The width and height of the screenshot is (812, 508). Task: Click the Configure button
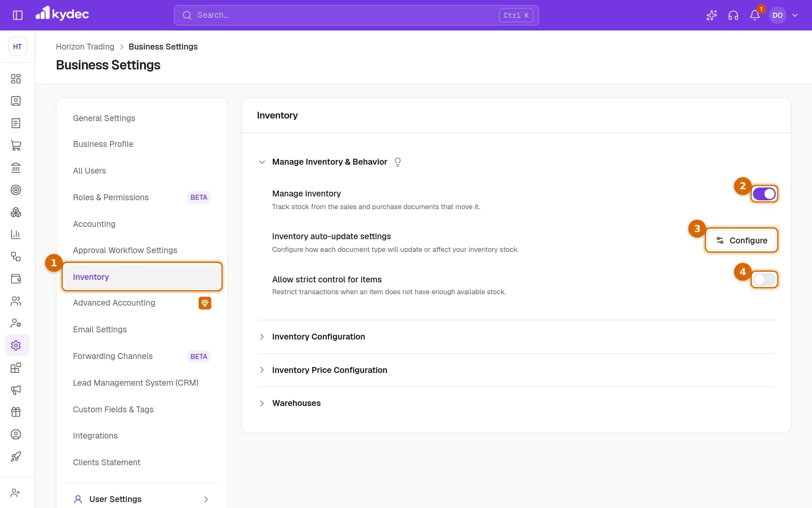[741, 240]
